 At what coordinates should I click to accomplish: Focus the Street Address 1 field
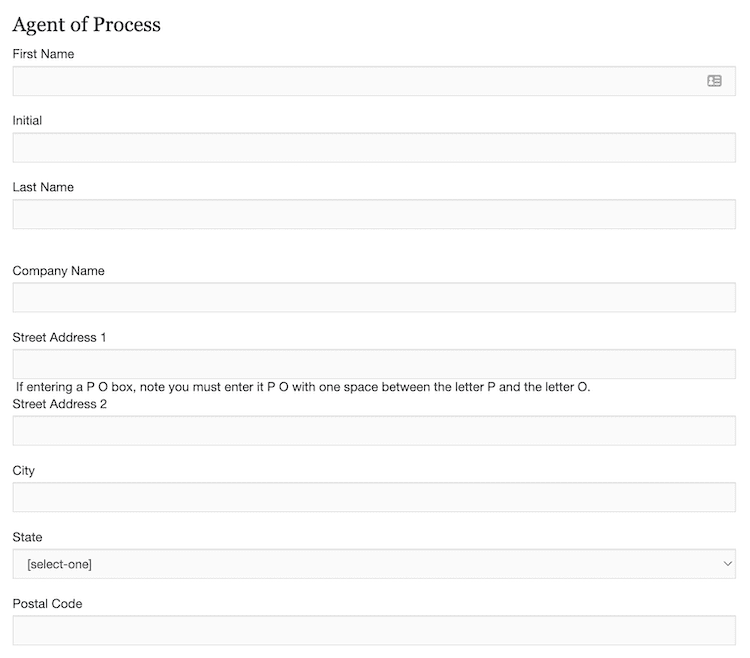tap(374, 364)
